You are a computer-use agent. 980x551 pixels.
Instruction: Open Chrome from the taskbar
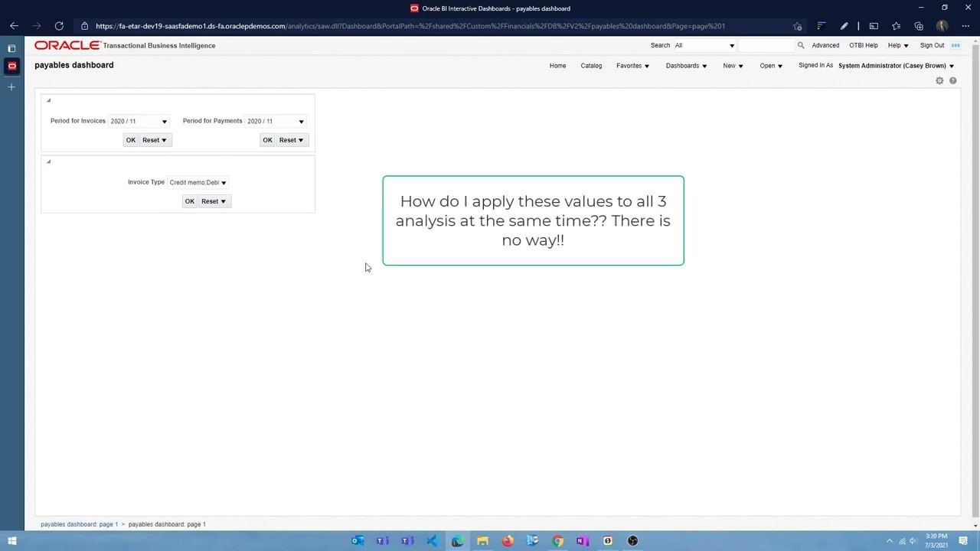pyautogui.click(x=558, y=541)
